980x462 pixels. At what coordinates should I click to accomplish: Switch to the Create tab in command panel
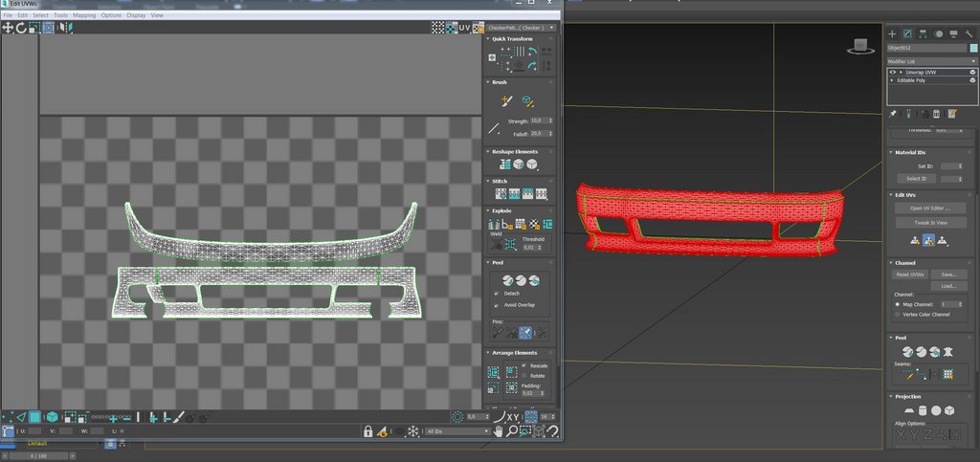pyautogui.click(x=892, y=33)
